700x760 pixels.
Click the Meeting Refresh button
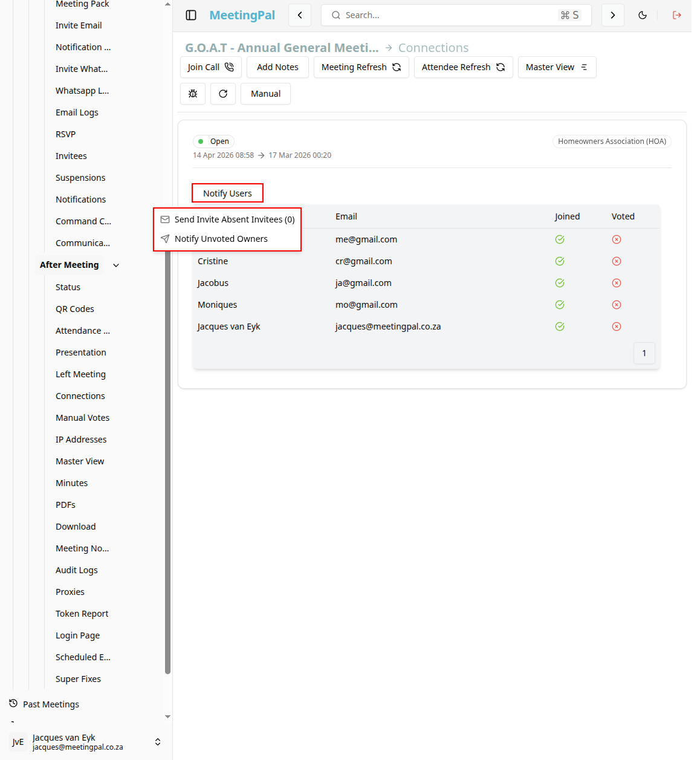click(x=361, y=67)
